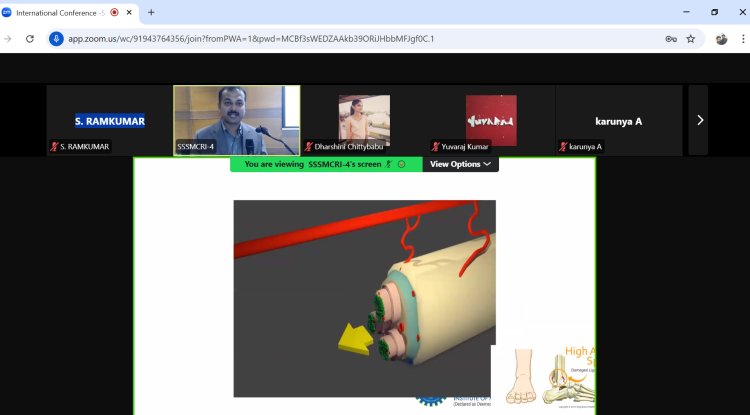The height and width of the screenshot is (415, 750).
Task: Bookmark this page with star icon
Action: pos(691,39)
